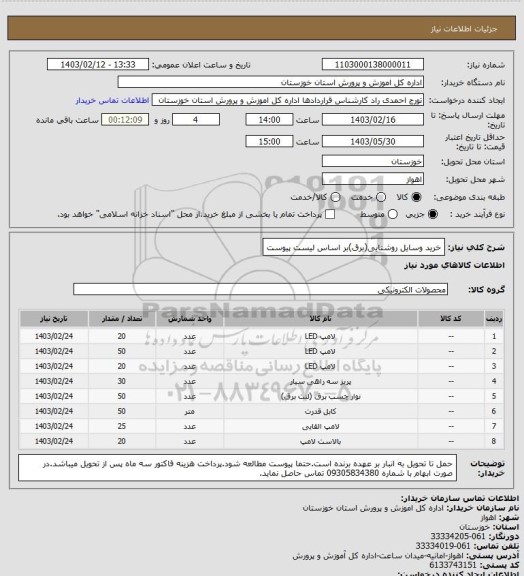Click the تاریخ نیاز column header
This screenshot has height=576, width=524.
click(54, 319)
